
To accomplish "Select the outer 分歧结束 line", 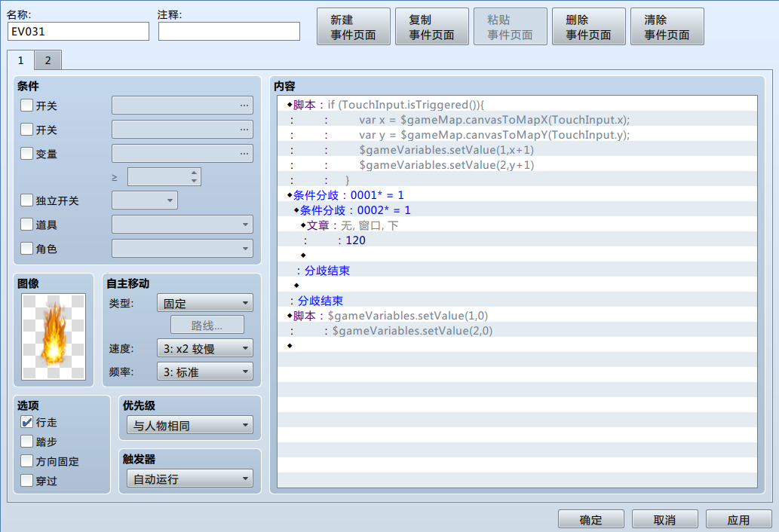I will click(517, 301).
